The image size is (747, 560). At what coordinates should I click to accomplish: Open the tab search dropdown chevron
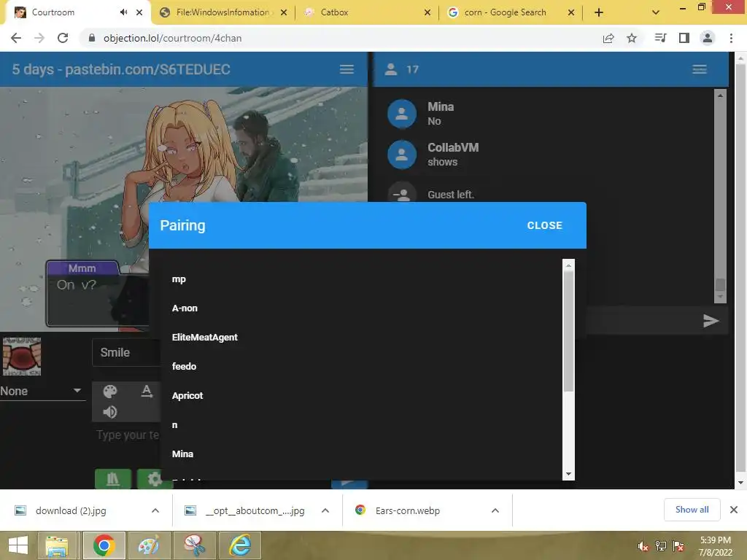[x=656, y=12]
